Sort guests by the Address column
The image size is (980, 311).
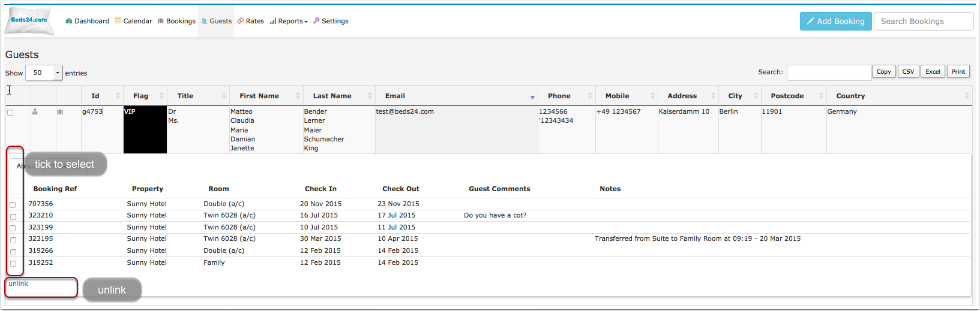688,96
